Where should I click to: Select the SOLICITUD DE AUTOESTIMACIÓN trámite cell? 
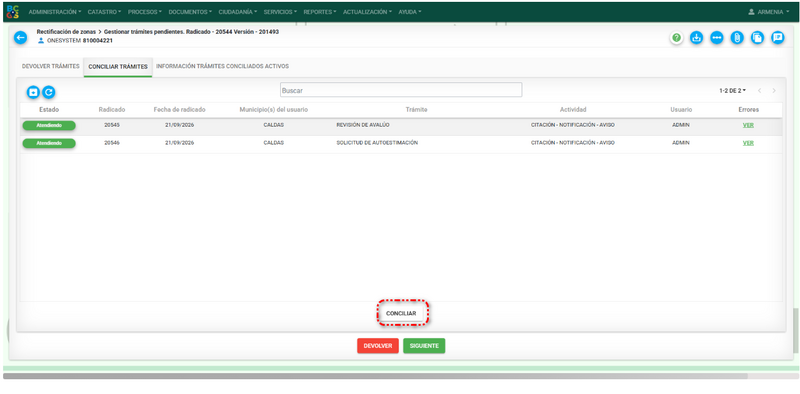coord(377,143)
